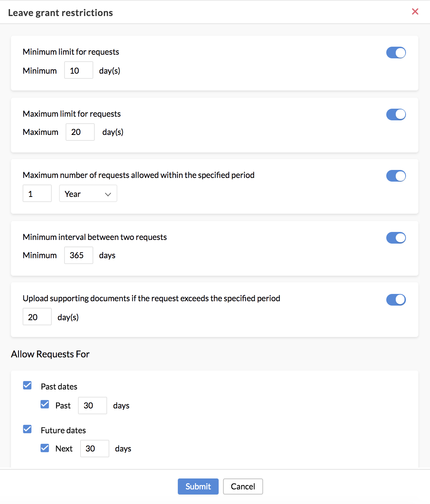The width and height of the screenshot is (430, 504).
Task: Click the supporting documents days field
Action: (x=37, y=317)
